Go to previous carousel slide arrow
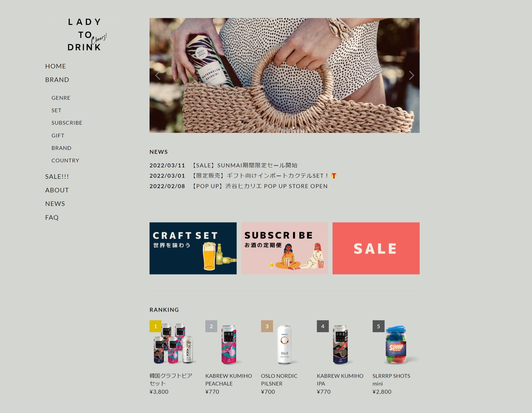 tap(157, 76)
